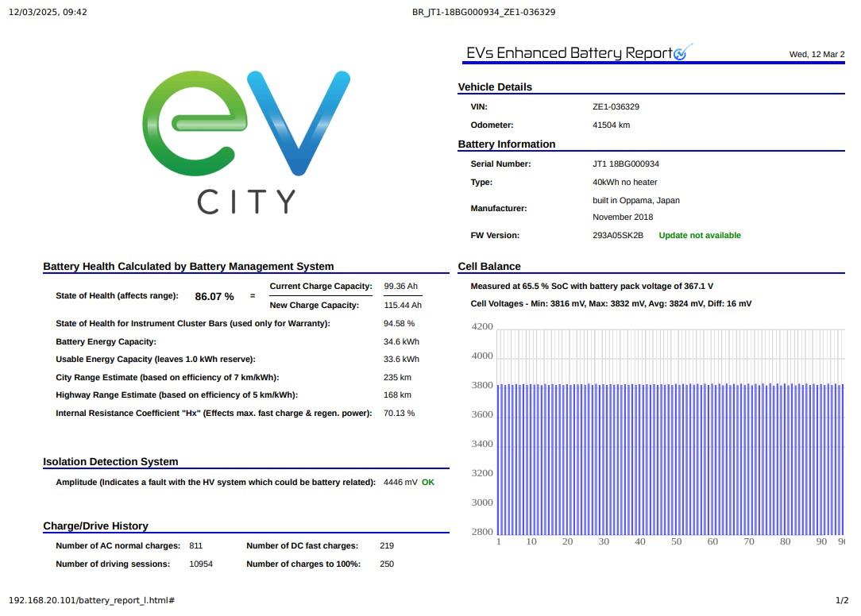This screenshot has width=861, height=616.
Task: Click instrument cluster SoH value 94.58 %
Action: point(400,323)
